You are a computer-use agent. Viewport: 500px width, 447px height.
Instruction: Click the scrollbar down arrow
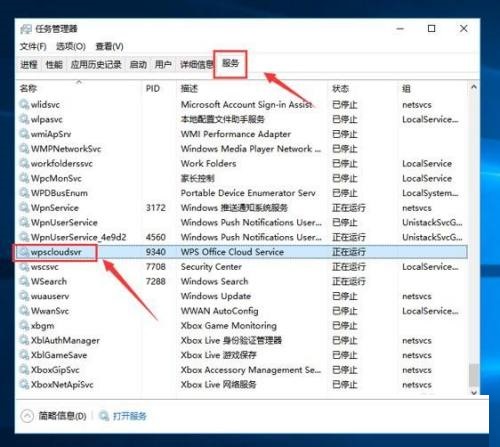point(474,392)
